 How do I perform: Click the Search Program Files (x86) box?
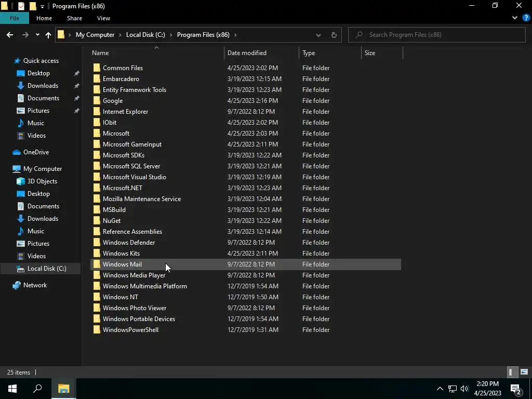[x=436, y=35]
